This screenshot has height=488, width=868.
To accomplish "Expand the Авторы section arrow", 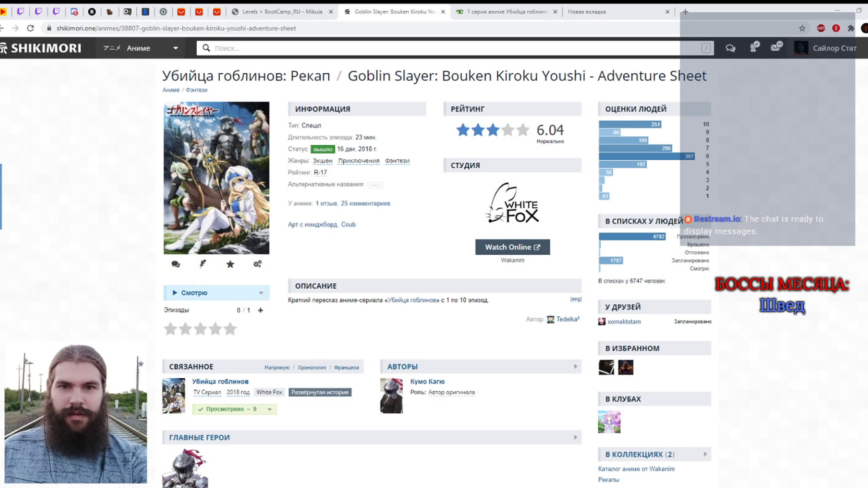I will tap(576, 366).
